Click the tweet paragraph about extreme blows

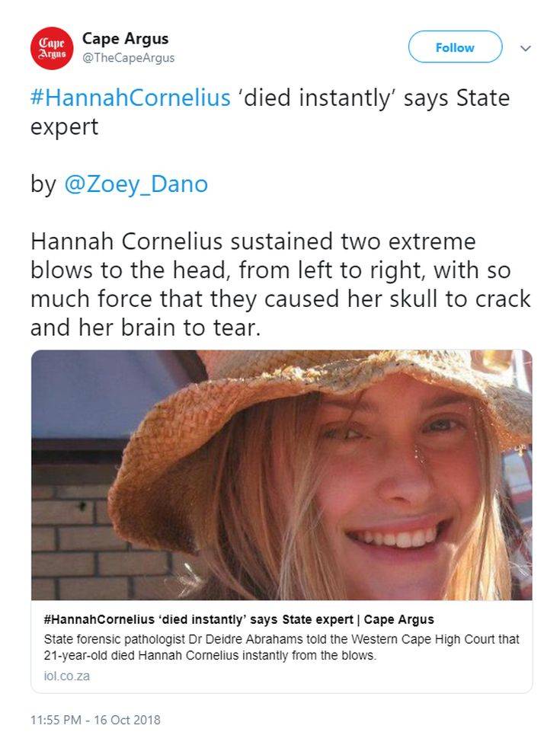pyautogui.click(x=280, y=285)
